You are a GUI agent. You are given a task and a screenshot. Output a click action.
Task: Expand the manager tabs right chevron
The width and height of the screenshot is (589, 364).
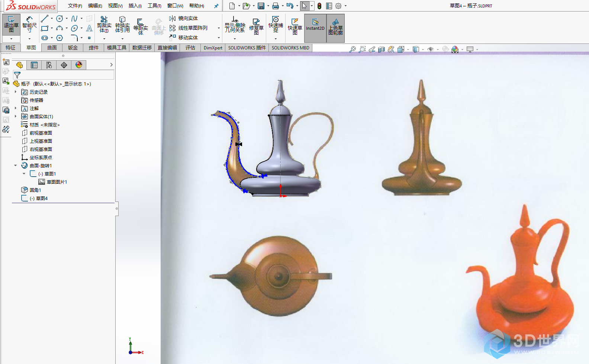click(111, 65)
